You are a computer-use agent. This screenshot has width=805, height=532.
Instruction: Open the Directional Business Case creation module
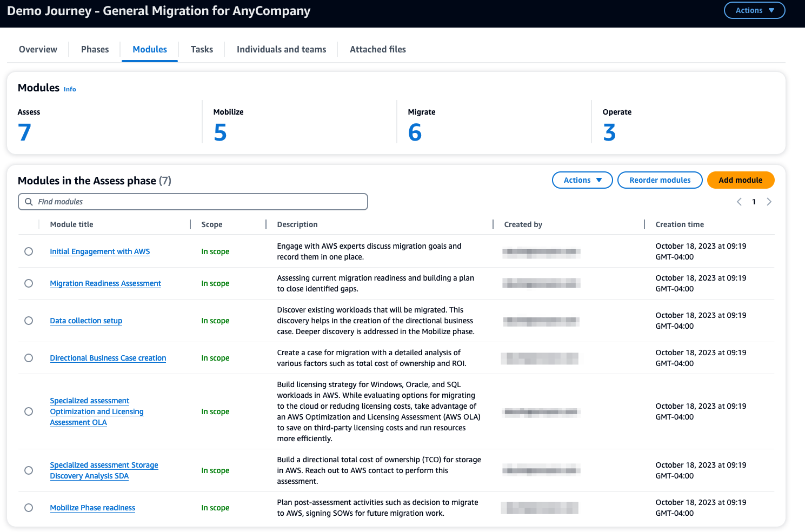[108, 358]
